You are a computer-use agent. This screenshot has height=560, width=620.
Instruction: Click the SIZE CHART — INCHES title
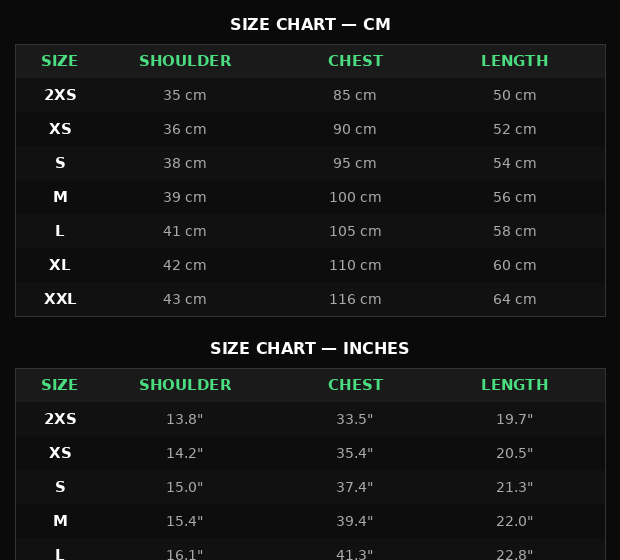coord(310,348)
